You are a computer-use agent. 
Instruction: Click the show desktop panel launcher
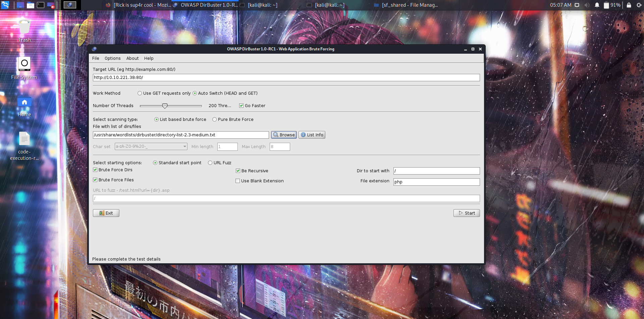pyautogui.click(x=20, y=5)
